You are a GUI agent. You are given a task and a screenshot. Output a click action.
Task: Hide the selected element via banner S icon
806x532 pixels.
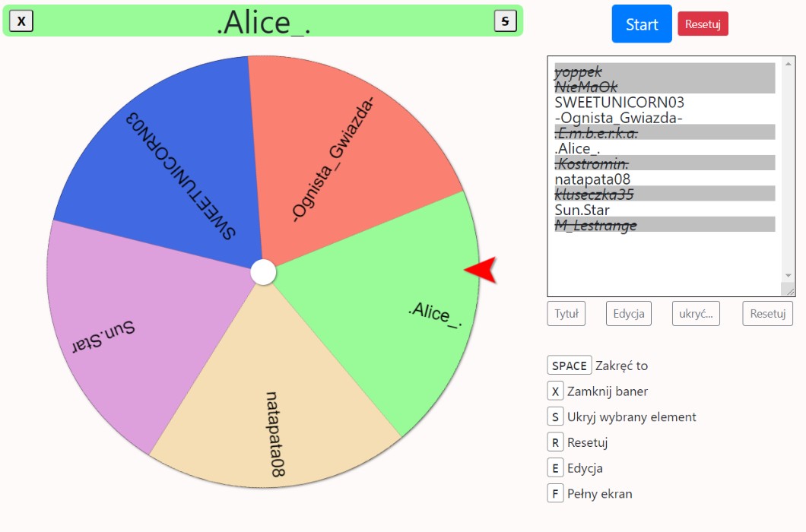(506, 21)
